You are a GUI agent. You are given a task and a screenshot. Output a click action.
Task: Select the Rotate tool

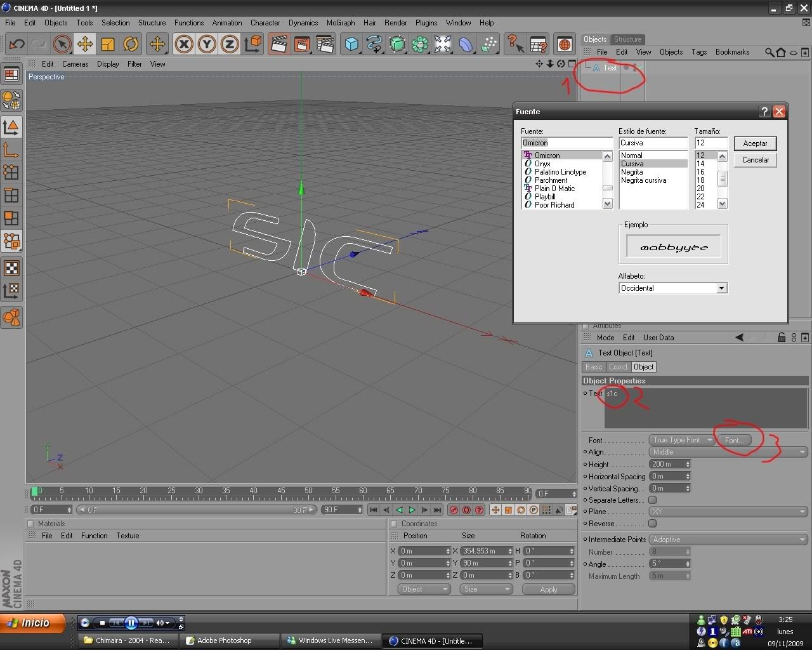[131, 44]
